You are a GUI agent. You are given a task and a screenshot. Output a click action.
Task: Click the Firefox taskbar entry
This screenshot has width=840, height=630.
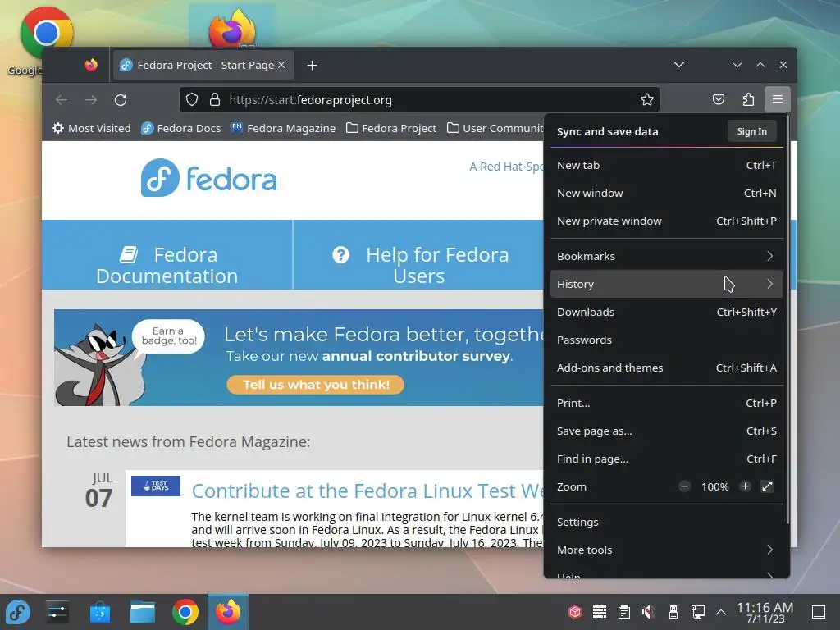coord(228,612)
